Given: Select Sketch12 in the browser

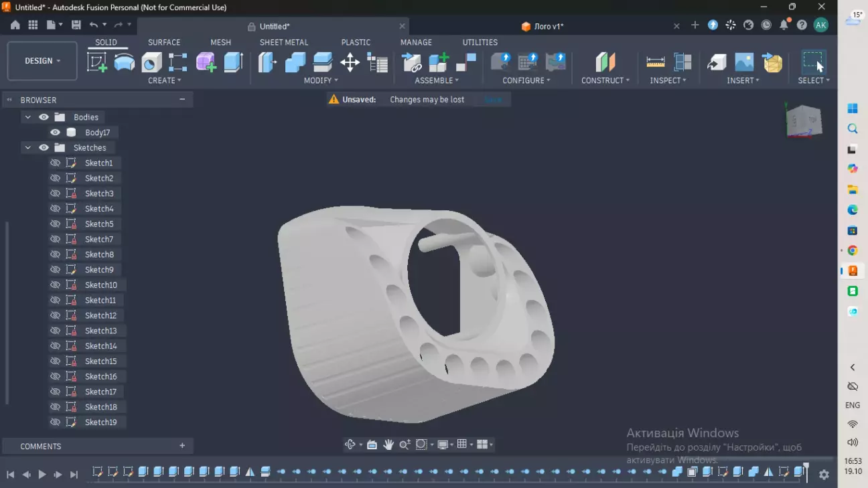Looking at the screenshot, I should tap(100, 316).
